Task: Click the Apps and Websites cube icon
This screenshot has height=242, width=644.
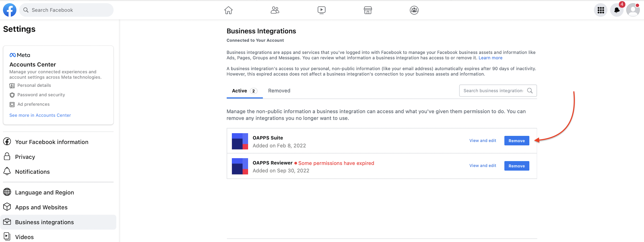Action: 7,207
